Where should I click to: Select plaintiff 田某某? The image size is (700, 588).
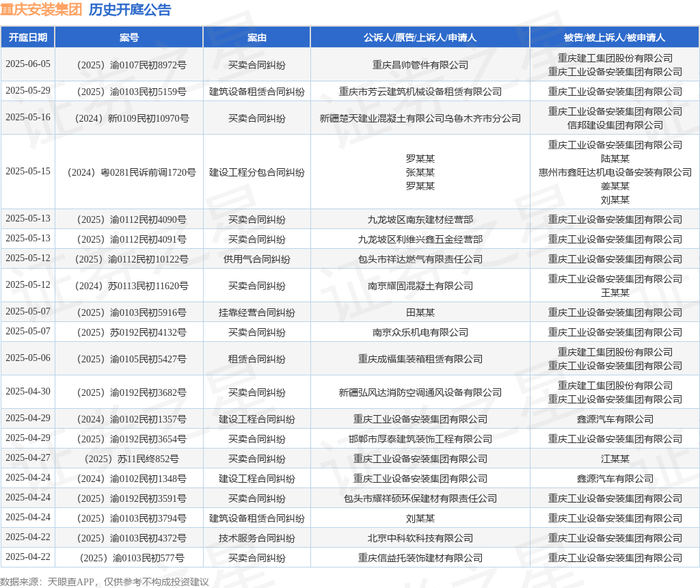(420, 312)
